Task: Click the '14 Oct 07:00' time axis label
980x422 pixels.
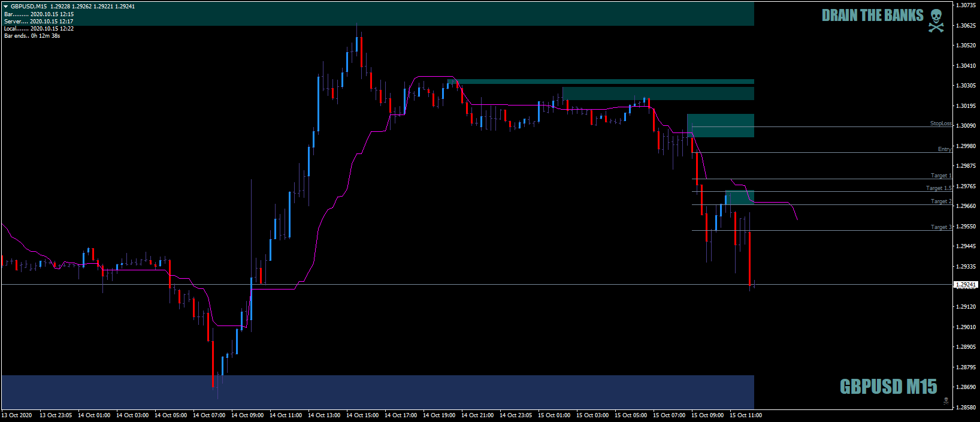Action: 209,415
